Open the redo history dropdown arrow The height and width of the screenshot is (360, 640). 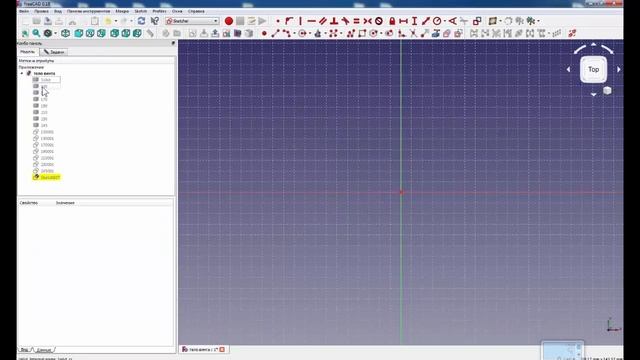pos(131,21)
